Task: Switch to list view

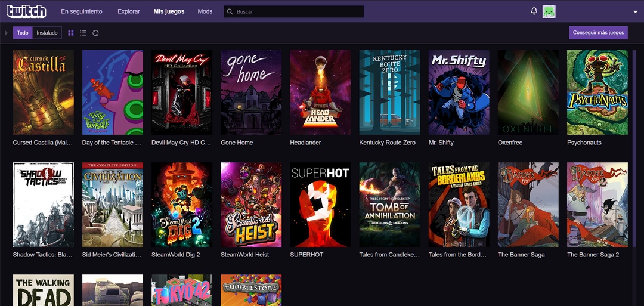Action: (x=83, y=33)
